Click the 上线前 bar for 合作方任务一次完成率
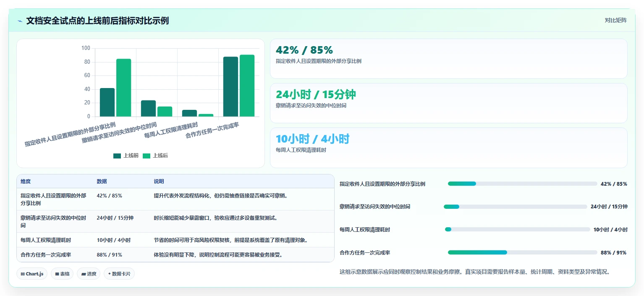Viewport: 644px width, 296px height. click(230, 86)
